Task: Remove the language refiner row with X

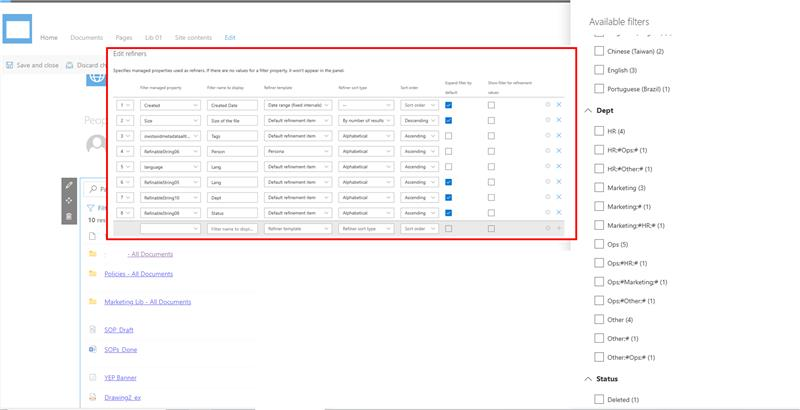Action: tap(559, 166)
